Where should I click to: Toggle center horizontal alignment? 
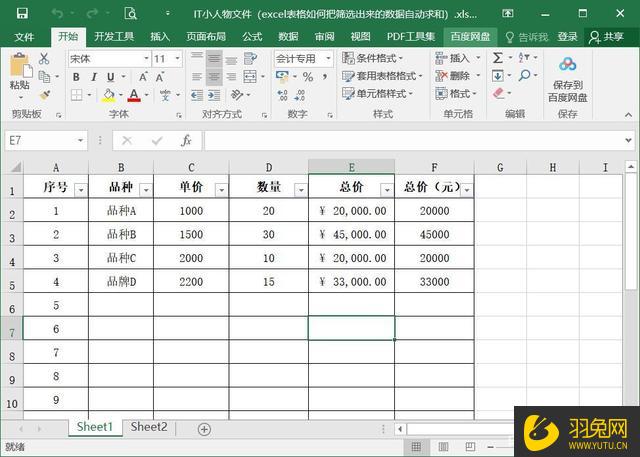coord(214,77)
